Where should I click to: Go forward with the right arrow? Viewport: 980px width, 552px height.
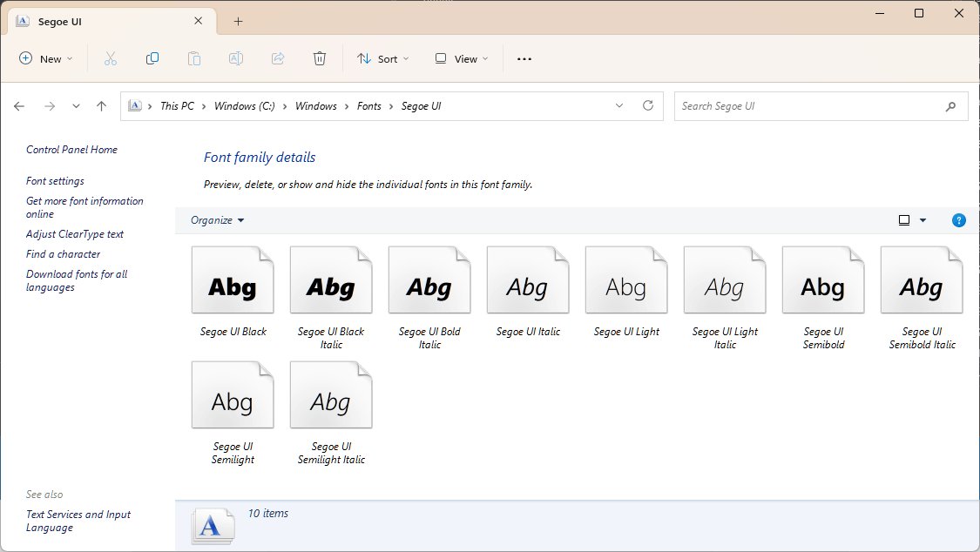pos(50,106)
